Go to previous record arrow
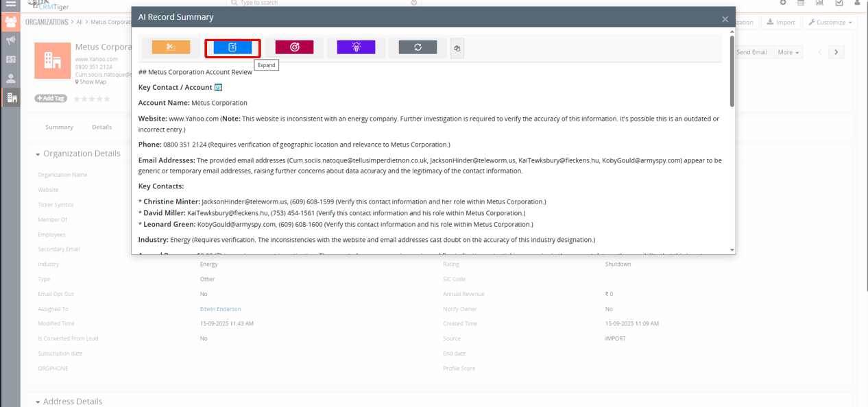 tap(820, 52)
